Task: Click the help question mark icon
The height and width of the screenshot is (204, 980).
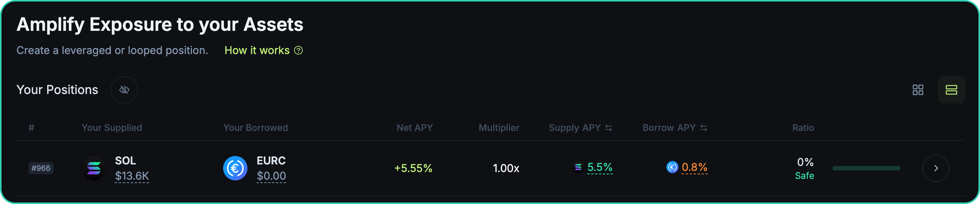Action: (299, 50)
